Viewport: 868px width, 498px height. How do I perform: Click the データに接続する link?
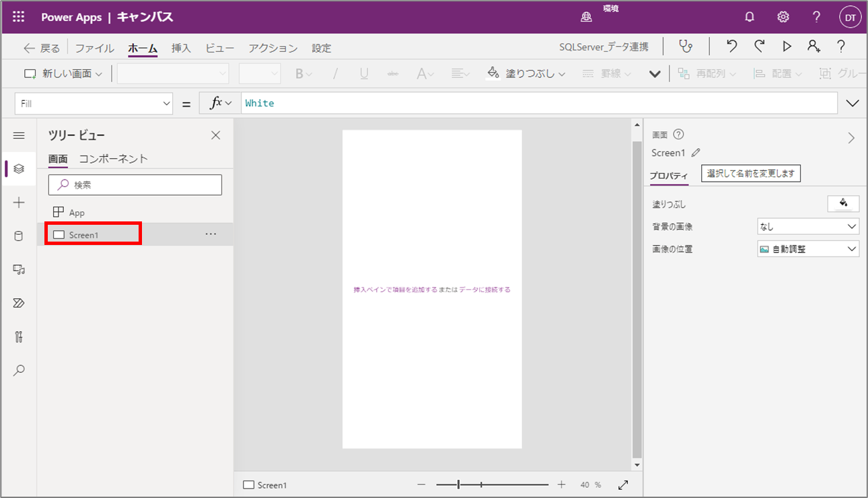[484, 290]
